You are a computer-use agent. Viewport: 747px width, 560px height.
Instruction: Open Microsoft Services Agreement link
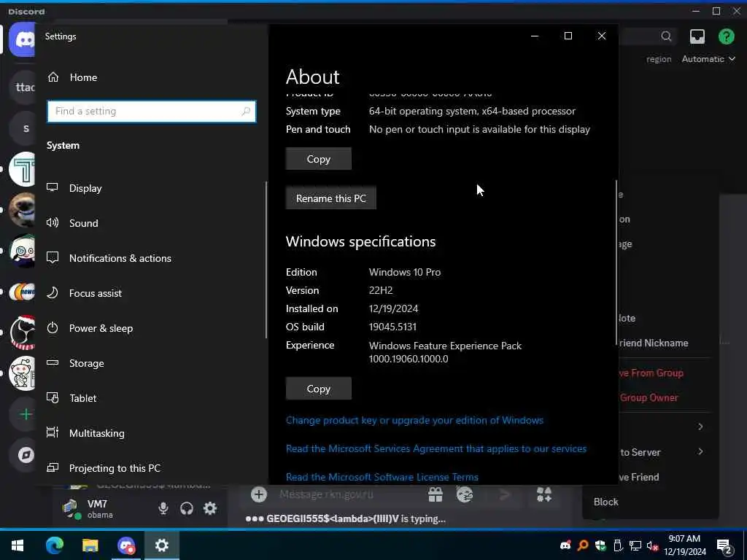tap(436, 448)
